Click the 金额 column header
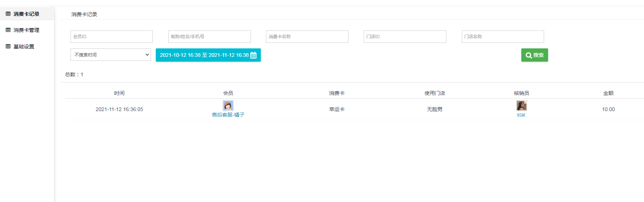 pos(608,93)
